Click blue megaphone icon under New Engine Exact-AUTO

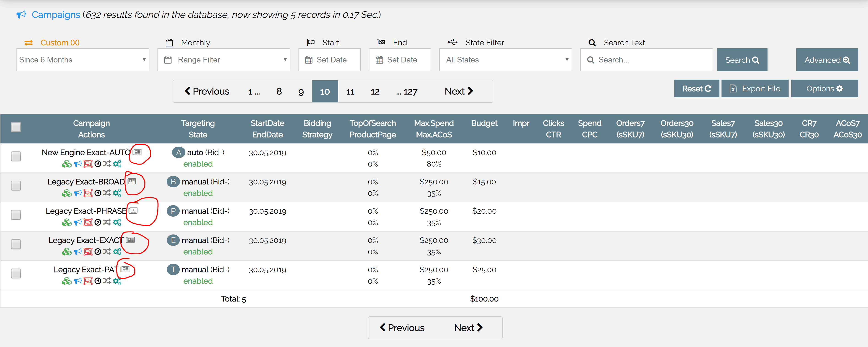78,164
